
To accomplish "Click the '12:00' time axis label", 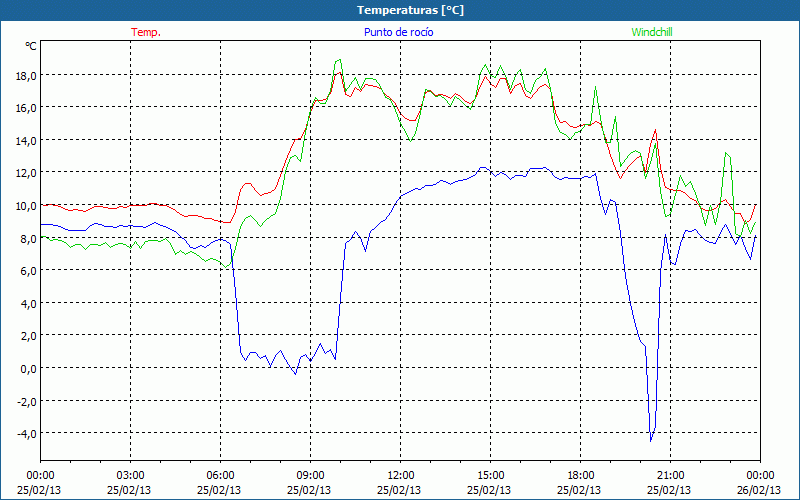I will pyautogui.click(x=401, y=476).
